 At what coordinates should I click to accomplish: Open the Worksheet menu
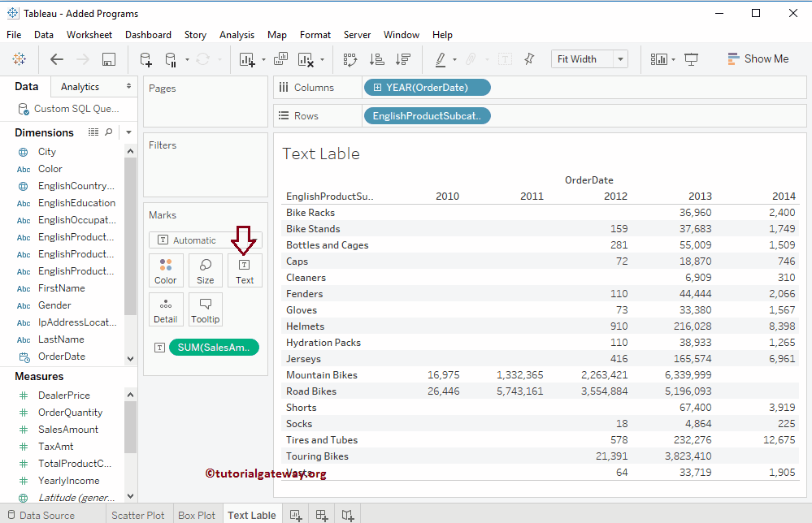[x=89, y=35]
